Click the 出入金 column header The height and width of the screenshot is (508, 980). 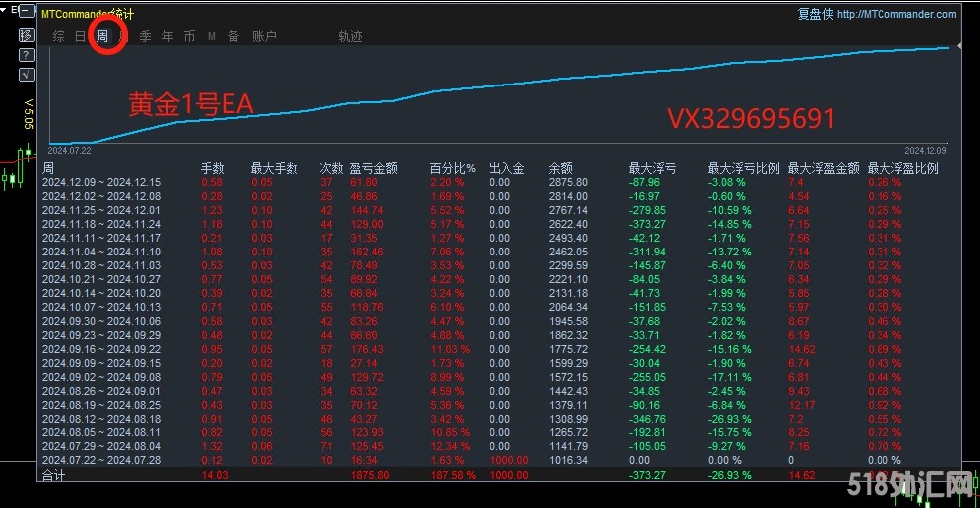tap(506, 168)
